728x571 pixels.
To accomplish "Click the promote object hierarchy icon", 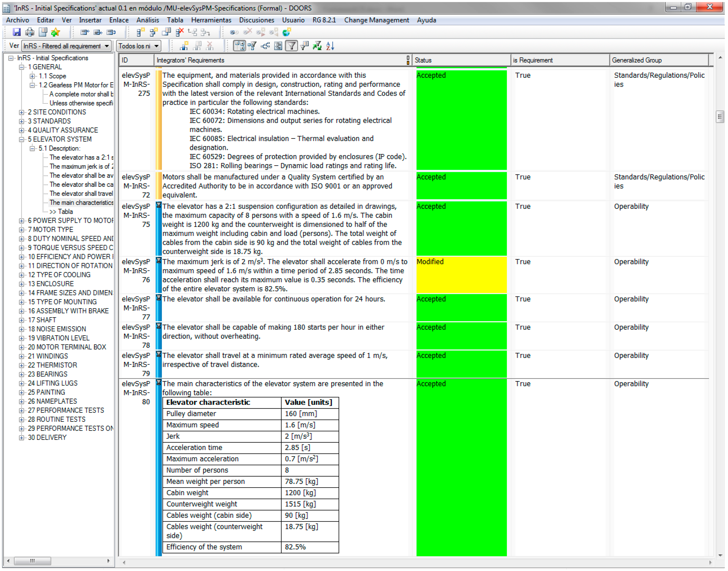I will tap(192, 32).
